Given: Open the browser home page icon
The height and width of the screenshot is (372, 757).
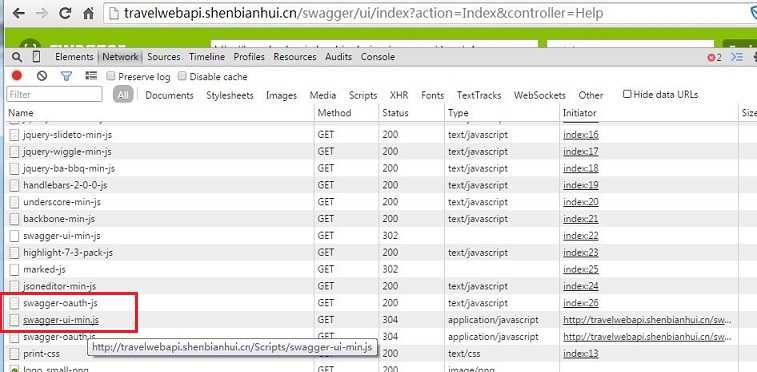Looking at the screenshot, I should [88, 13].
